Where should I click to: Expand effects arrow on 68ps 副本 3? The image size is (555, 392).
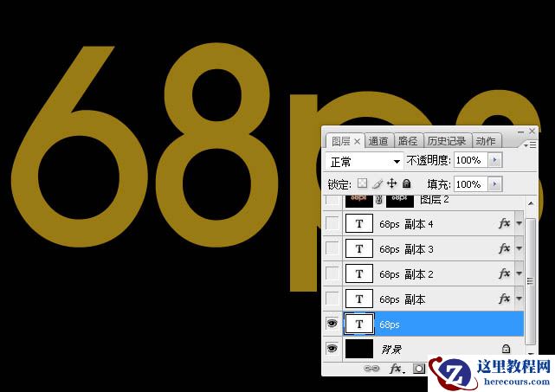520,248
